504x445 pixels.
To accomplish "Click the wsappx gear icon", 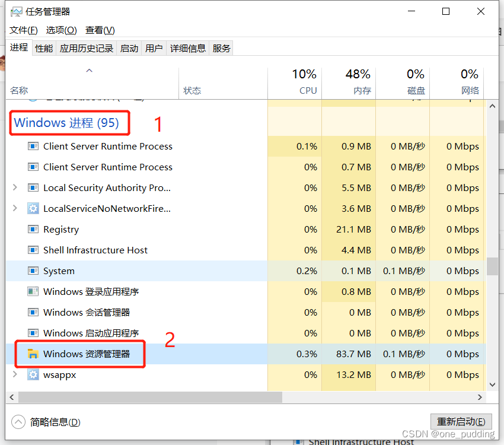I will [33, 374].
